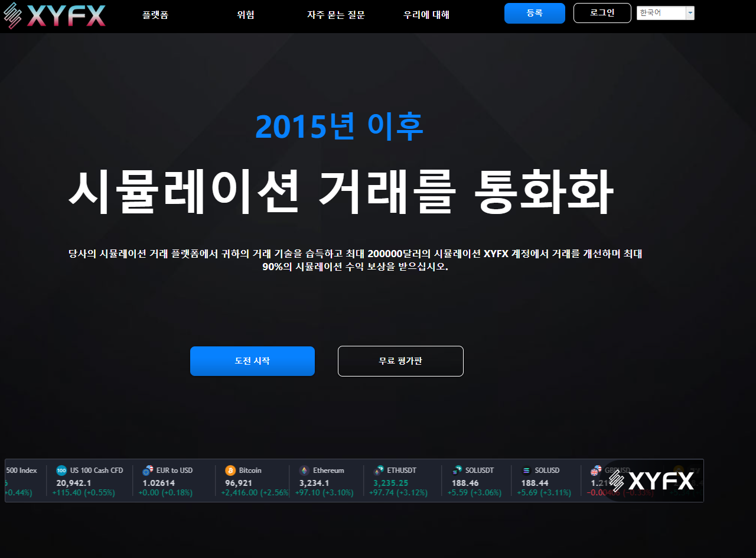
Task: Open the 위험 menu item
Action: [x=246, y=15]
